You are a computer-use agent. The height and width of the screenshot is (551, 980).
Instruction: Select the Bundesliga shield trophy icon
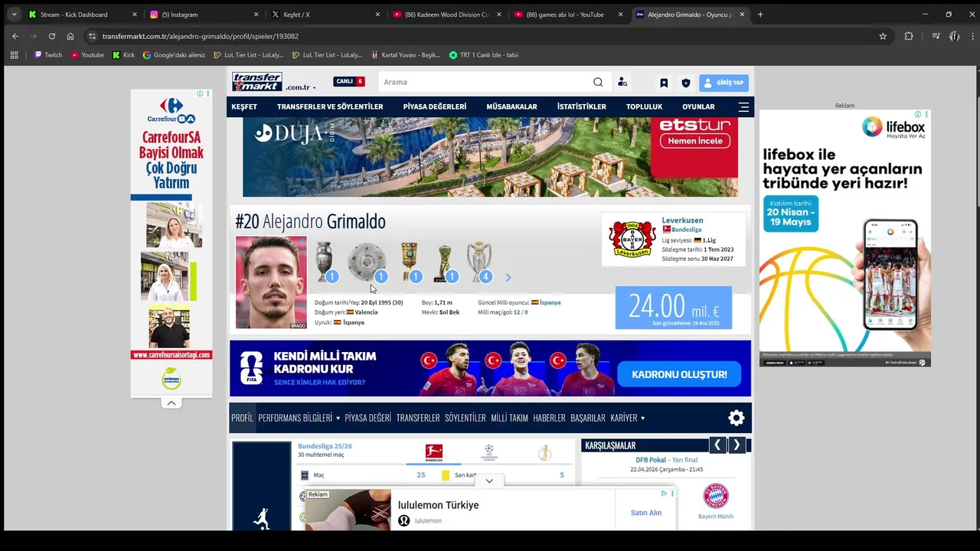[367, 262]
